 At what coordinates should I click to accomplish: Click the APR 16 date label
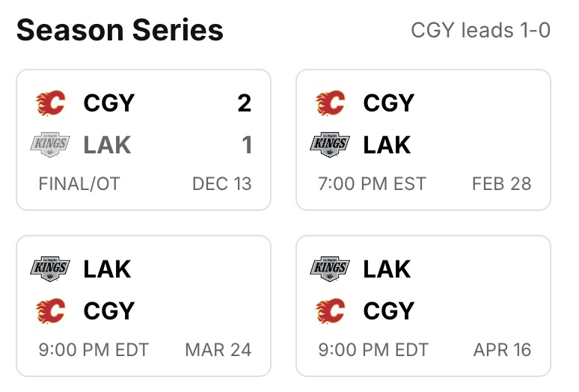pyautogui.click(x=502, y=349)
